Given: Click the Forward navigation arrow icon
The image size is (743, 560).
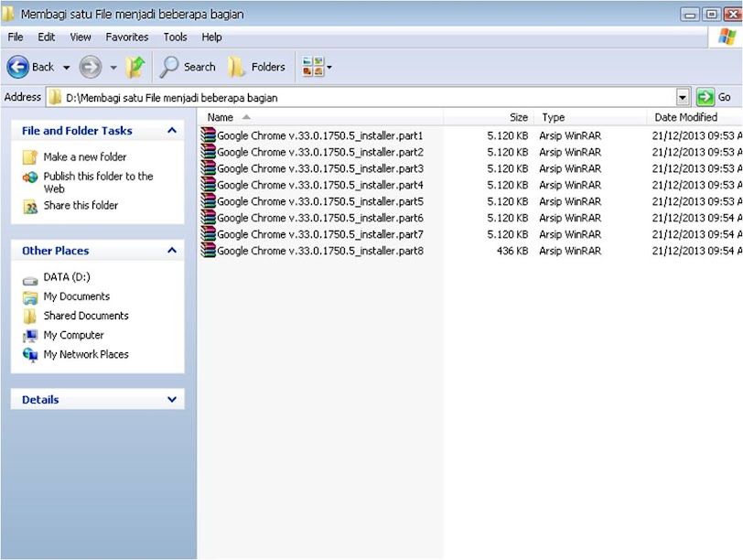Looking at the screenshot, I should tap(90, 67).
